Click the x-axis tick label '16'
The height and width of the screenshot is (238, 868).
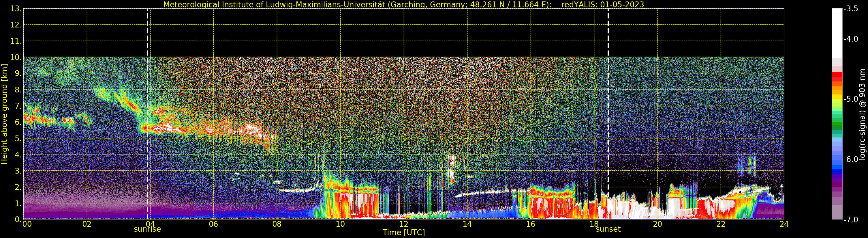point(530,224)
